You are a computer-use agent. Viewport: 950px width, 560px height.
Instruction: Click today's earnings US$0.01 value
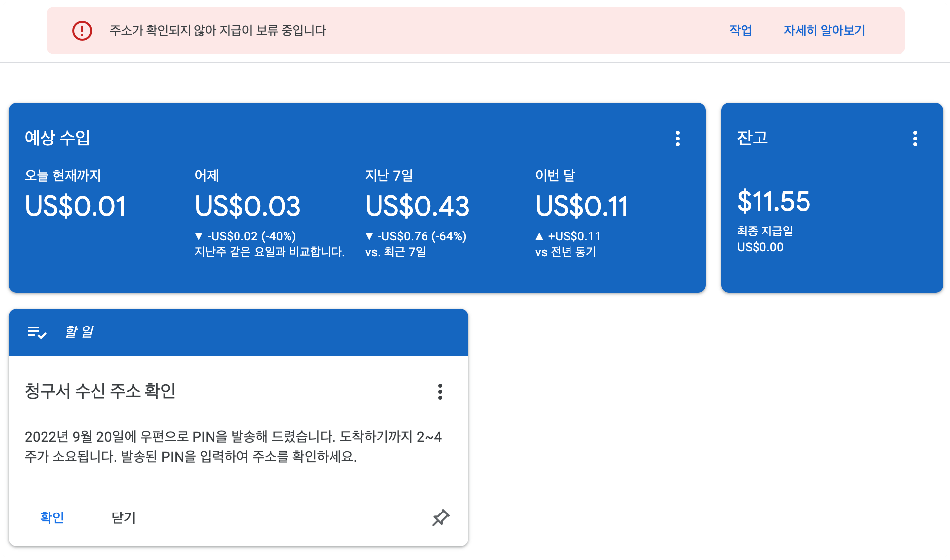coord(76,206)
